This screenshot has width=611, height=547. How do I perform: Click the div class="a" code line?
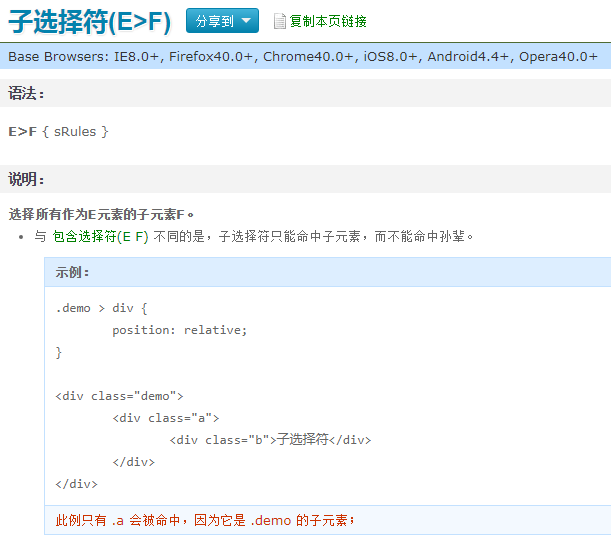(x=165, y=418)
